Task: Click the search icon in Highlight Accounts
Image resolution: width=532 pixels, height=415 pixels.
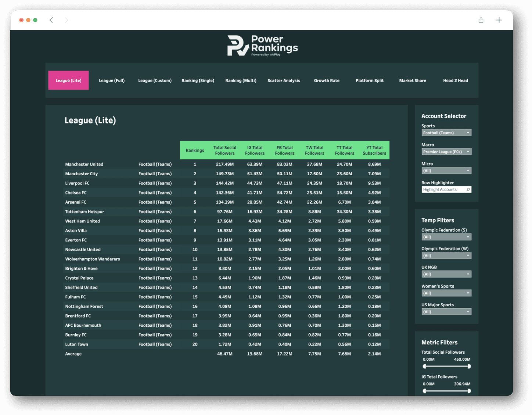Action: [x=468, y=190]
